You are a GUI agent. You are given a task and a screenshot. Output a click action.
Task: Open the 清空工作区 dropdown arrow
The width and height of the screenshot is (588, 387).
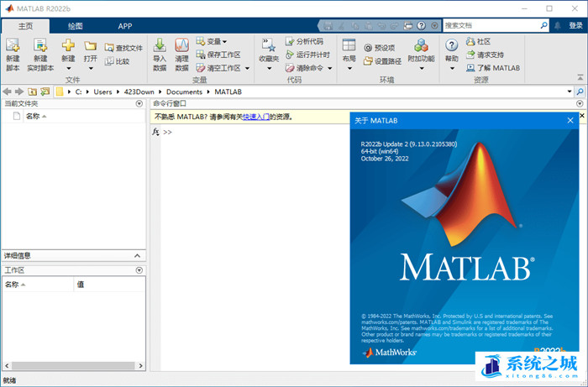pyautogui.click(x=247, y=68)
